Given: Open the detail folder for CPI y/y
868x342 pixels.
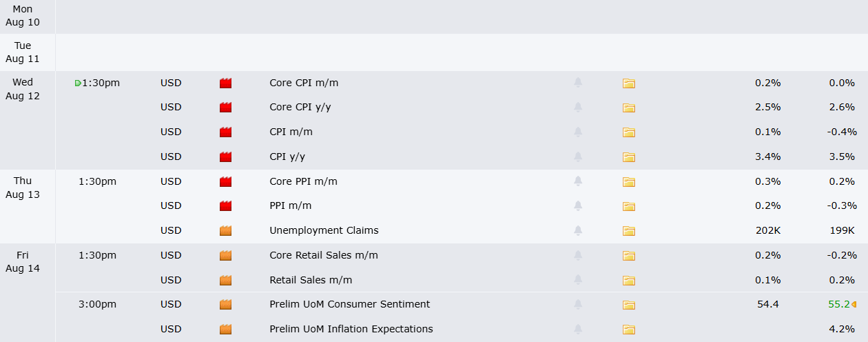Looking at the screenshot, I should 628,157.
